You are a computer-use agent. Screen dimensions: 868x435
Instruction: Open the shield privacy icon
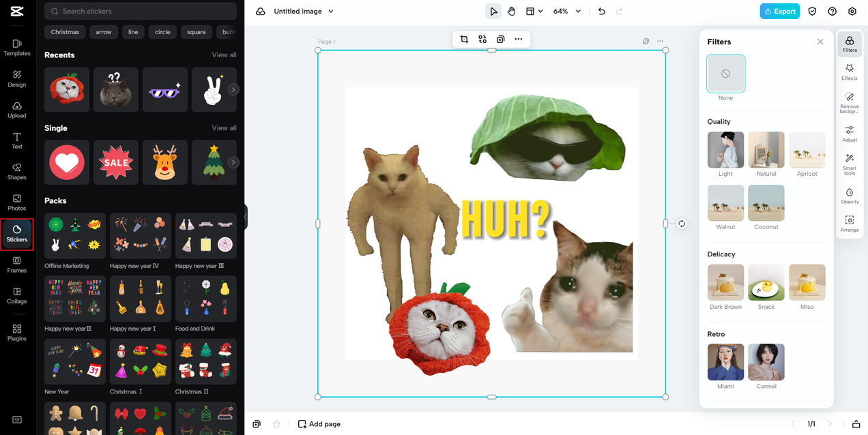[812, 12]
